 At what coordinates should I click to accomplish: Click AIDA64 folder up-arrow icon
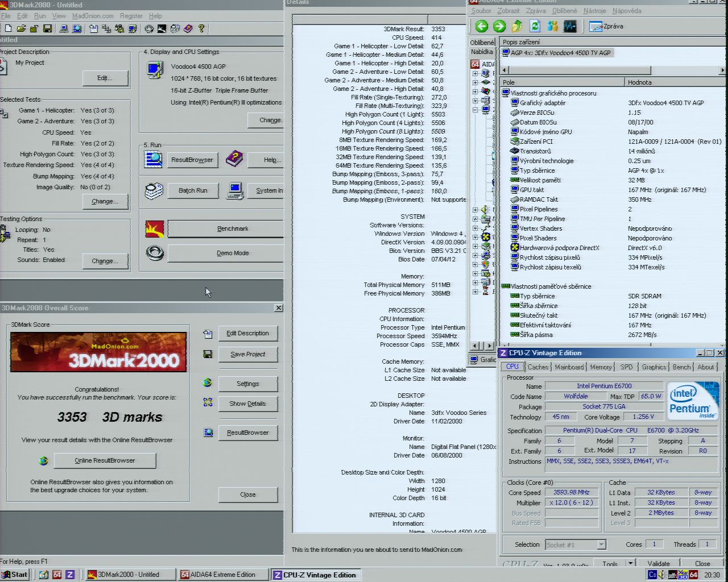coord(517,26)
